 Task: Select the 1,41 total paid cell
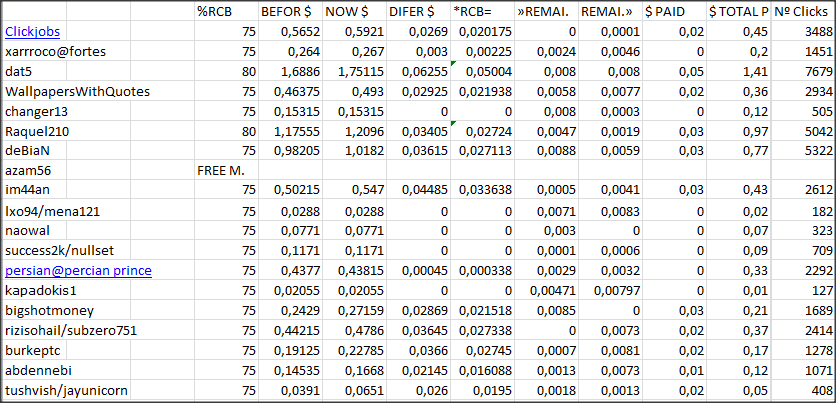point(739,72)
